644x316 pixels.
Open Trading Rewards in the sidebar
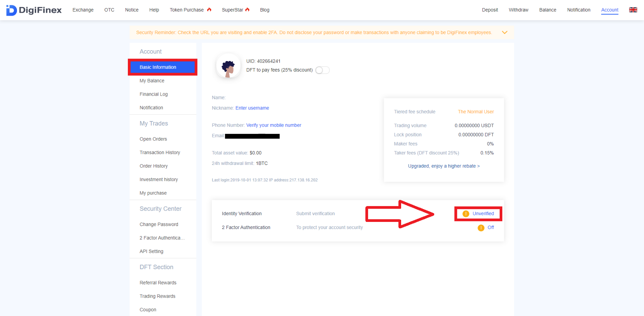coord(157,297)
